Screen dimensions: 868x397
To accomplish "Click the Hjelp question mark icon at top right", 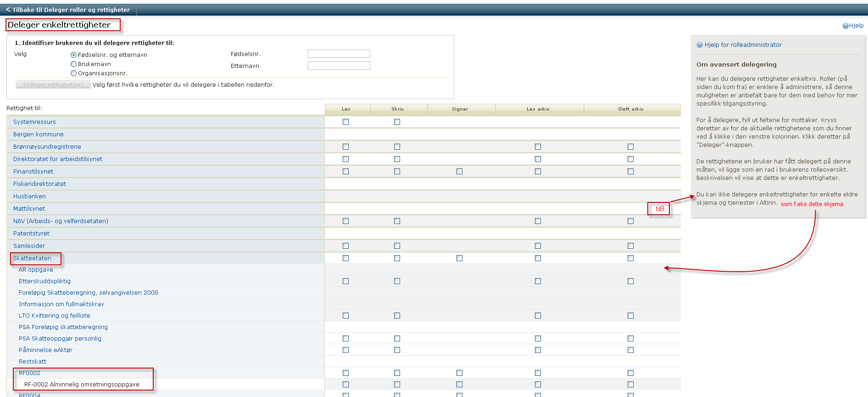I will pos(845,26).
